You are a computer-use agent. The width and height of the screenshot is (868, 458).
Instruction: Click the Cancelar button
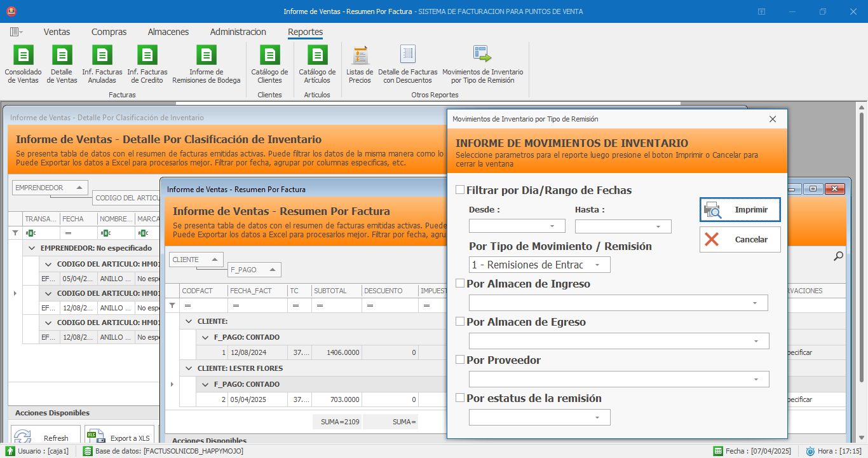(740, 239)
